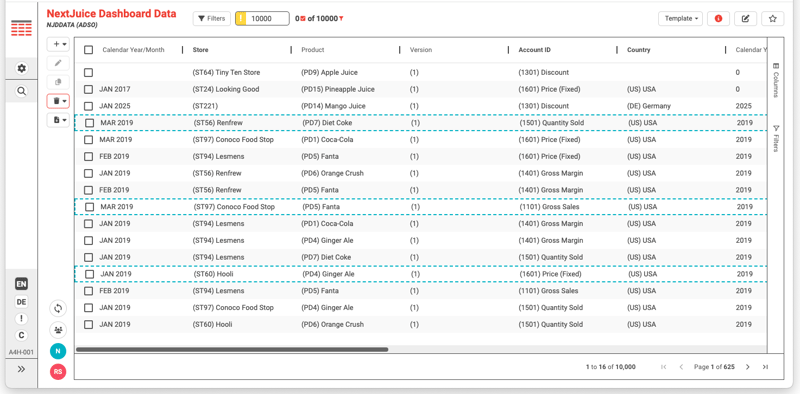Open the file export dropdown
Image resolution: width=800 pixels, height=394 pixels.
(x=58, y=120)
